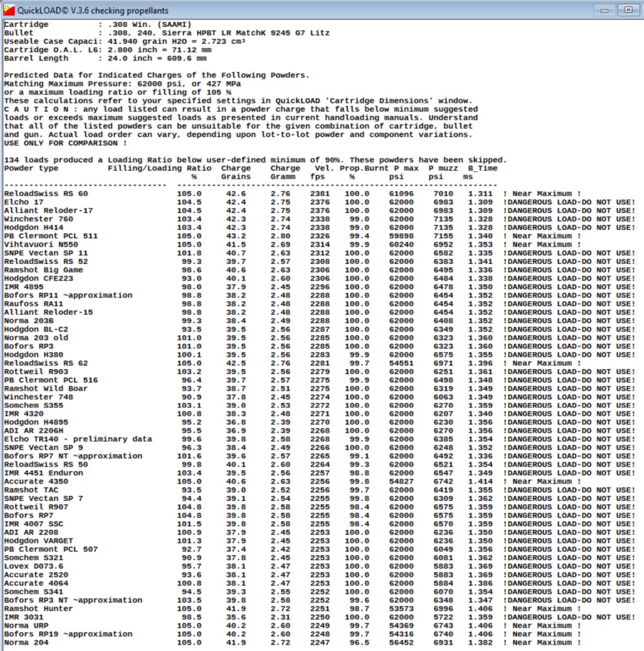Click the 'Ramshot TAC' powder name
Image resolution: width=644 pixels, height=651 pixels.
(31, 490)
